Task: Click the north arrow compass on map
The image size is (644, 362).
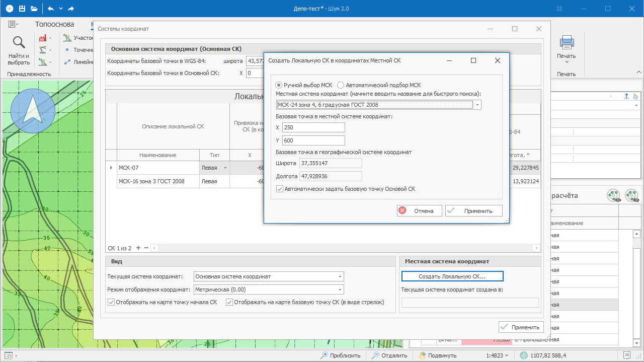Action: pos(33,110)
